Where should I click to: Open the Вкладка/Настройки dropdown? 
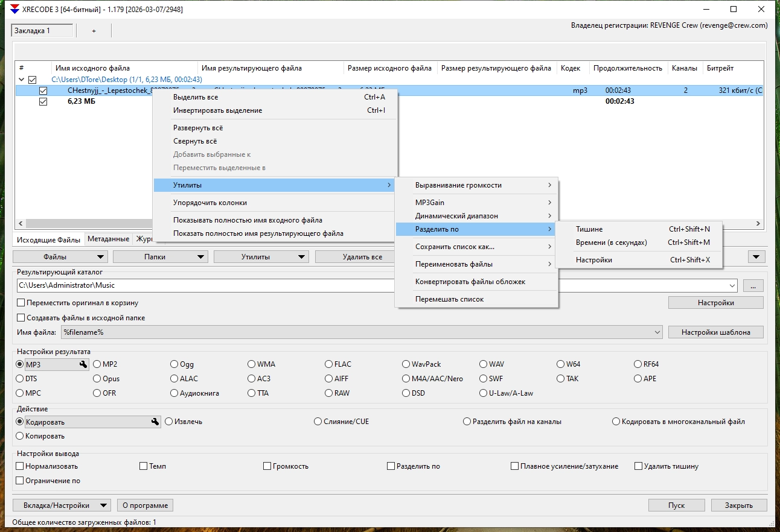click(x=62, y=505)
